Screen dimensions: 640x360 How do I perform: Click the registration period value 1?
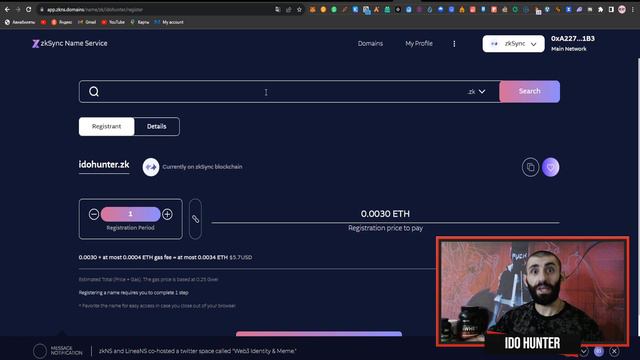pyautogui.click(x=131, y=214)
